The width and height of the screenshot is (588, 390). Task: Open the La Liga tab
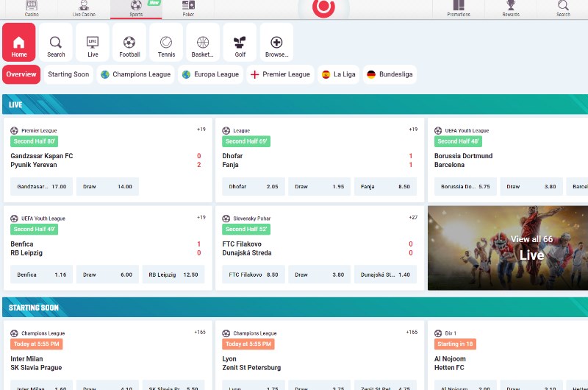(x=339, y=74)
